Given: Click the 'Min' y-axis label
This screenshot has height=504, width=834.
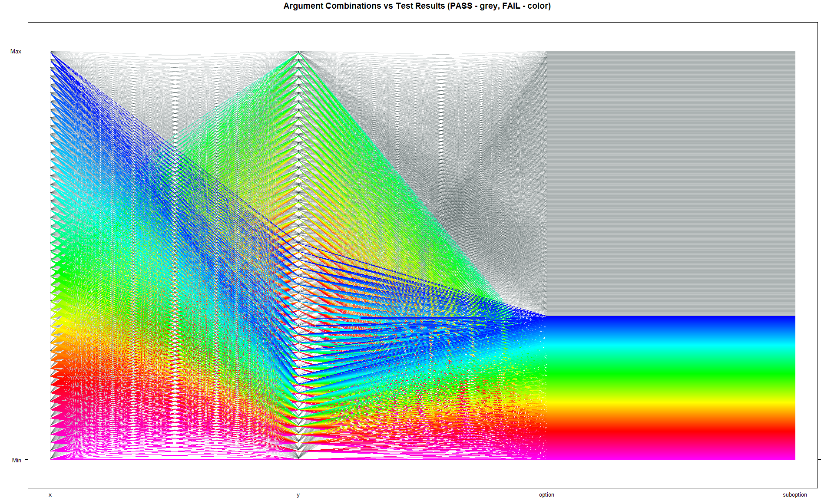Looking at the screenshot, I should coord(17,460).
